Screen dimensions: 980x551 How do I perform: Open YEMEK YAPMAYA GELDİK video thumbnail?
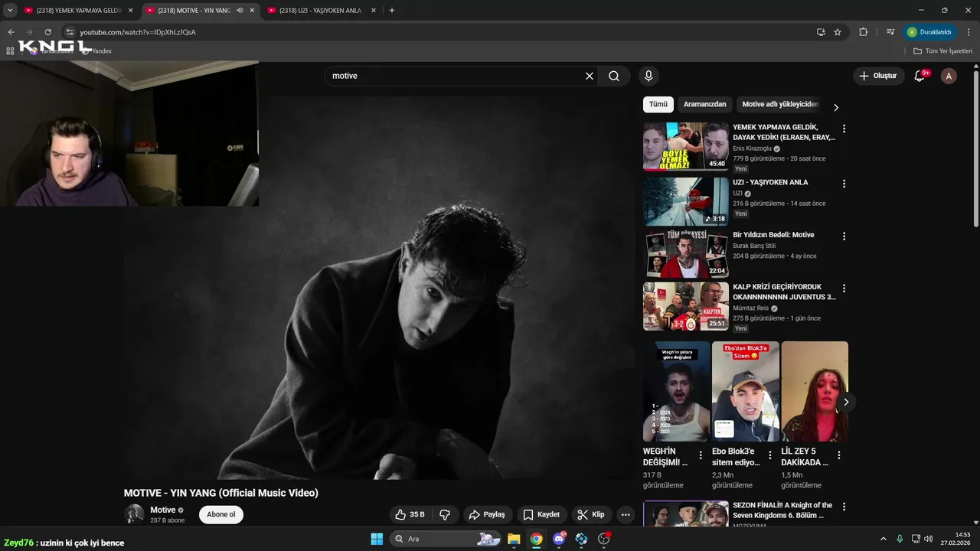tap(686, 146)
